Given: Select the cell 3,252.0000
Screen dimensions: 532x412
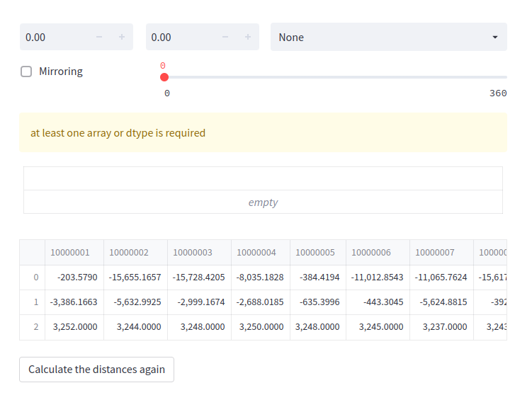Looking at the screenshot, I should click(x=74, y=327).
